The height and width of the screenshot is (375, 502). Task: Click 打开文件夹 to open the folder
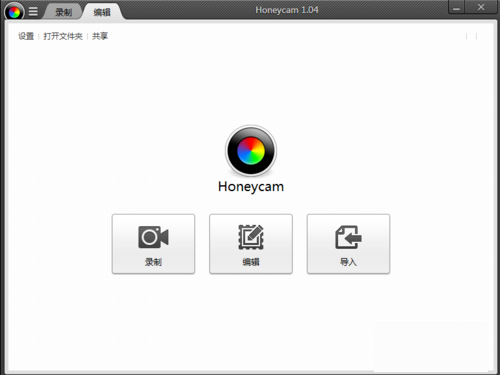(63, 36)
